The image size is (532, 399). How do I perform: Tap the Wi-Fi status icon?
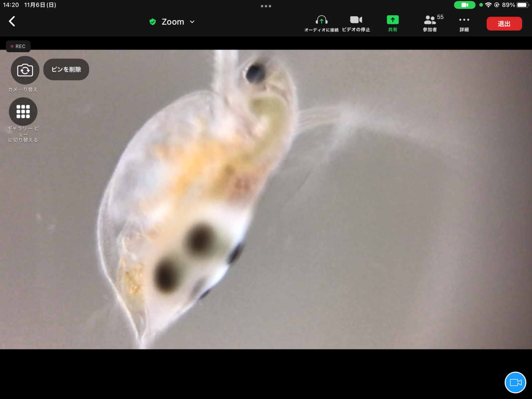(488, 5)
